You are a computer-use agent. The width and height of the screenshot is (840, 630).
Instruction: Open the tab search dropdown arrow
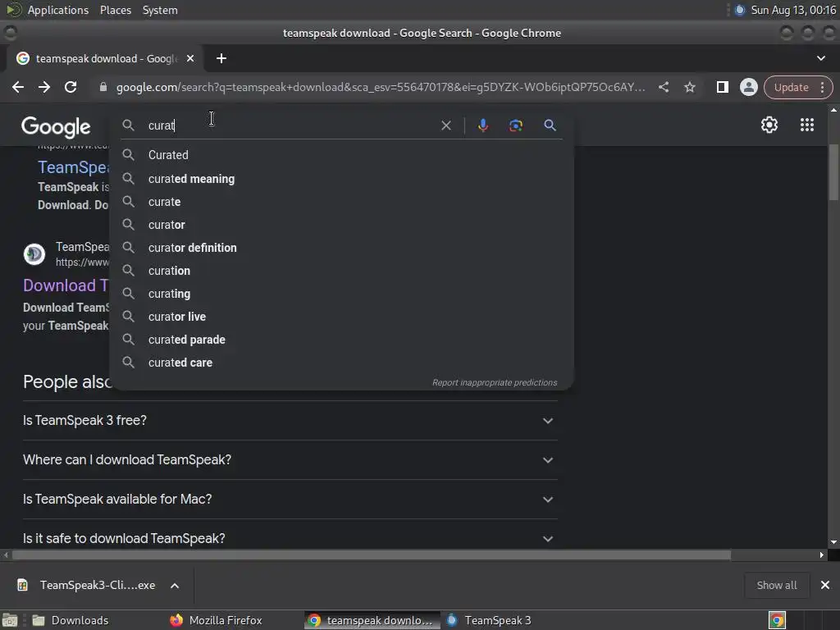[x=820, y=58]
